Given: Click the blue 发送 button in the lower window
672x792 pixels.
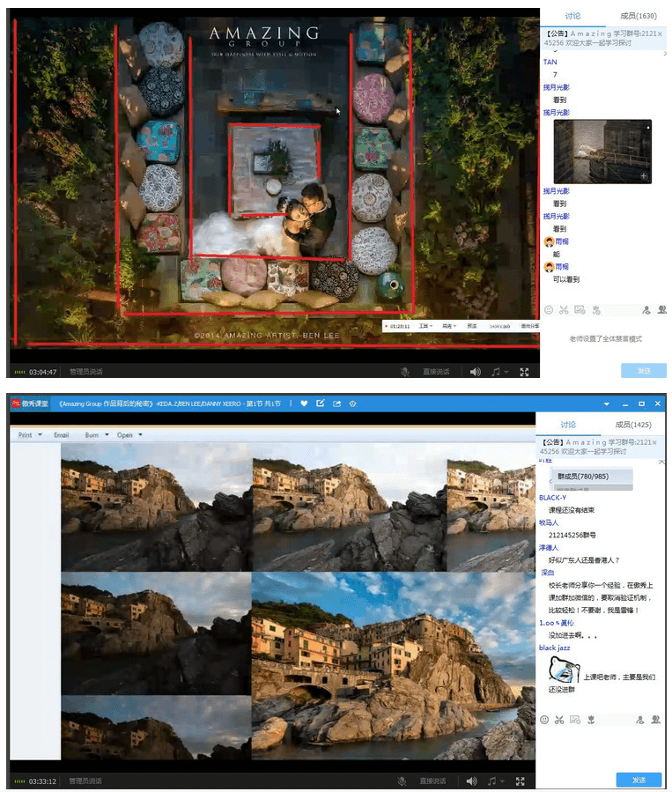Looking at the screenshot, I should coord(639,780).
